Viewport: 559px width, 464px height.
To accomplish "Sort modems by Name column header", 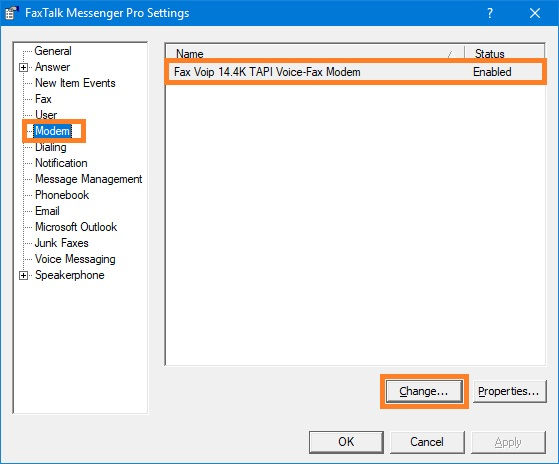I will tap(315, 53).
